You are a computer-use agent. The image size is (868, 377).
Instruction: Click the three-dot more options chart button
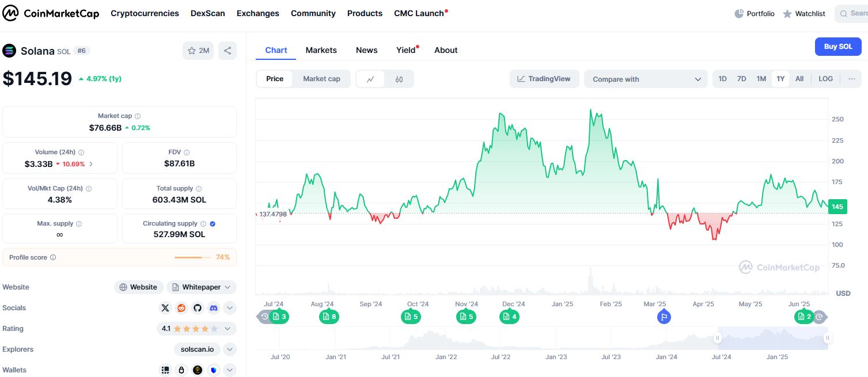click(852, 79)
